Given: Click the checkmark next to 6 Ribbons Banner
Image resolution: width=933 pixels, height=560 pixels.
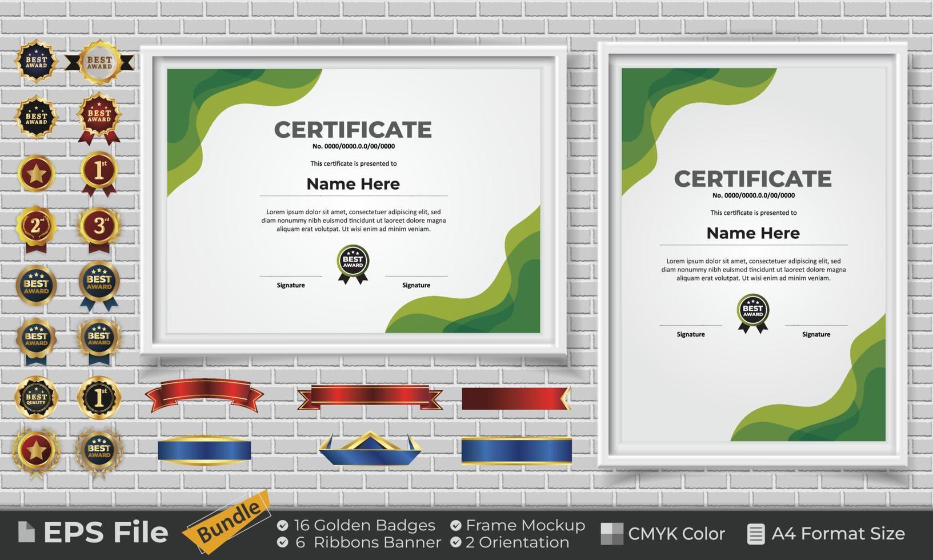Looking at the screenshot, I should (x=282, y=542).
